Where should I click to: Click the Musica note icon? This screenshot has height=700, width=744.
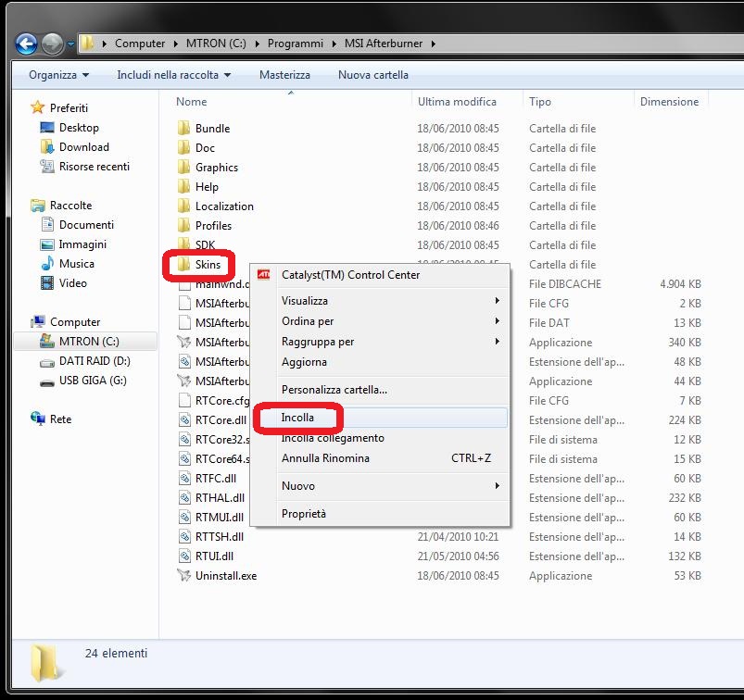tap(47, 263)
